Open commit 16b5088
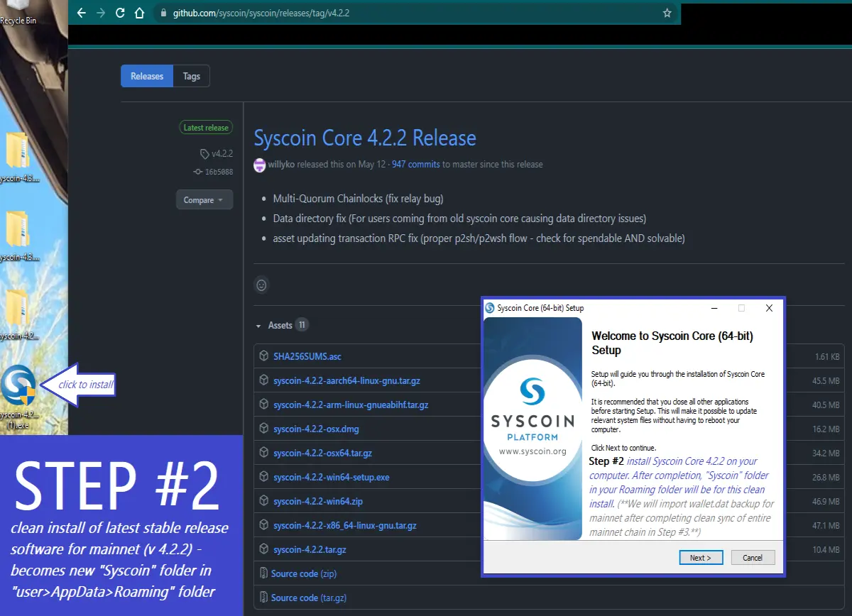 [x=214, y=172]
